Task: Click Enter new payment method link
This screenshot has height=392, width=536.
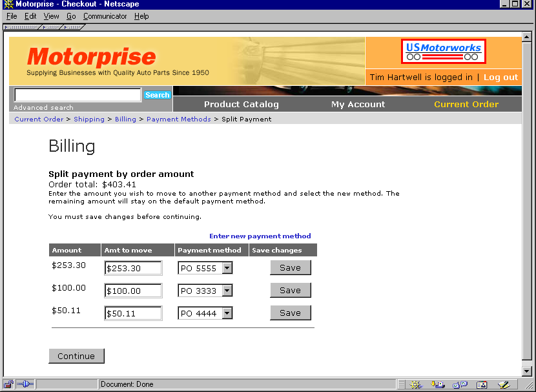Action: (x=260, y=236)
